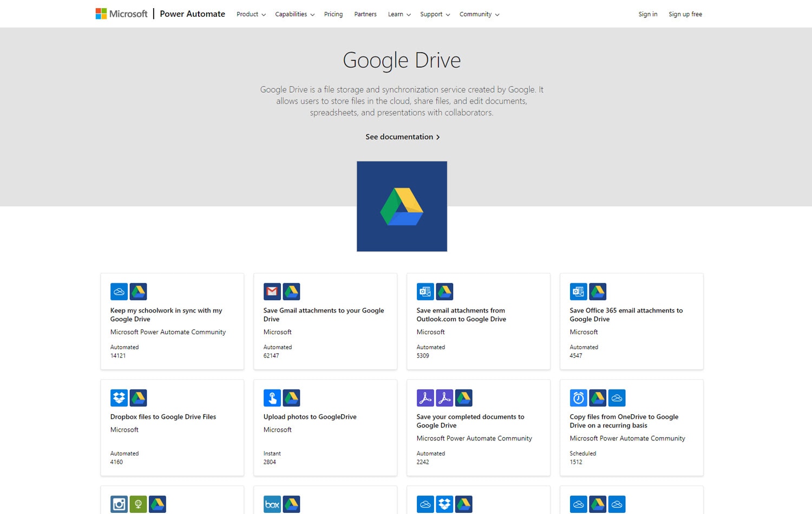Click the OneDrive icon on the OneDrive copy template
812x514 pixels.
tap(617, 398)
